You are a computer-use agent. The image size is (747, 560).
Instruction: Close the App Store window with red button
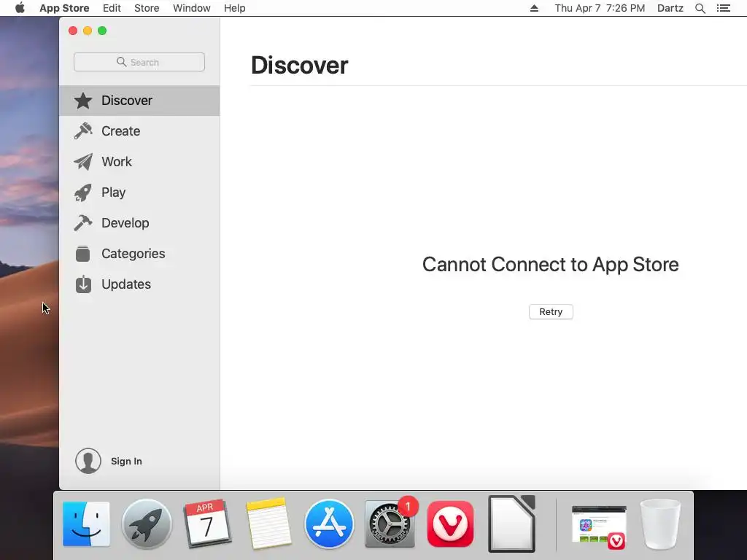[73, 31]
